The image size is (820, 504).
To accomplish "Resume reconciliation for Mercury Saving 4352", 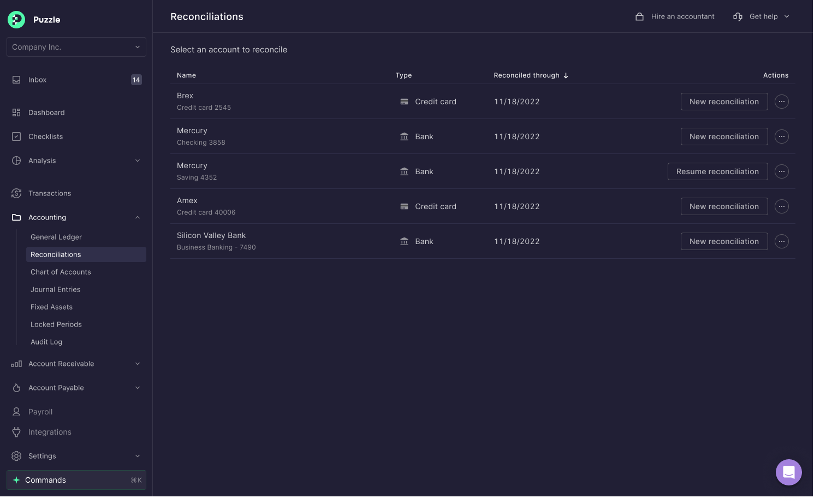I will [717, 171].
